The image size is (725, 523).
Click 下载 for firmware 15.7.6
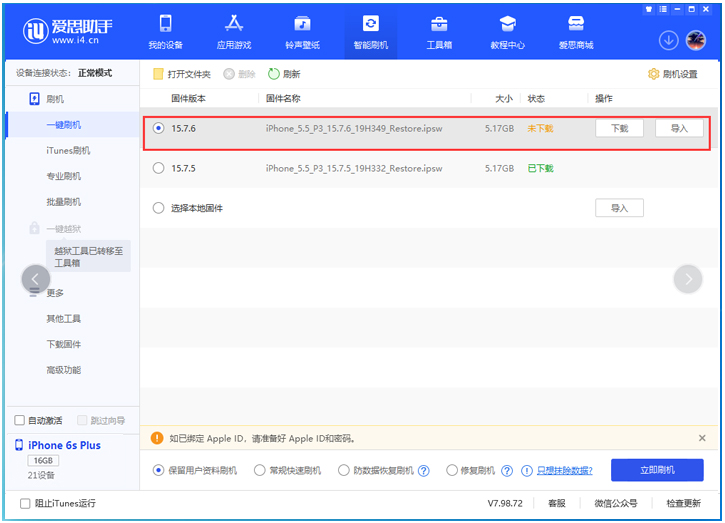coord(619,128)
